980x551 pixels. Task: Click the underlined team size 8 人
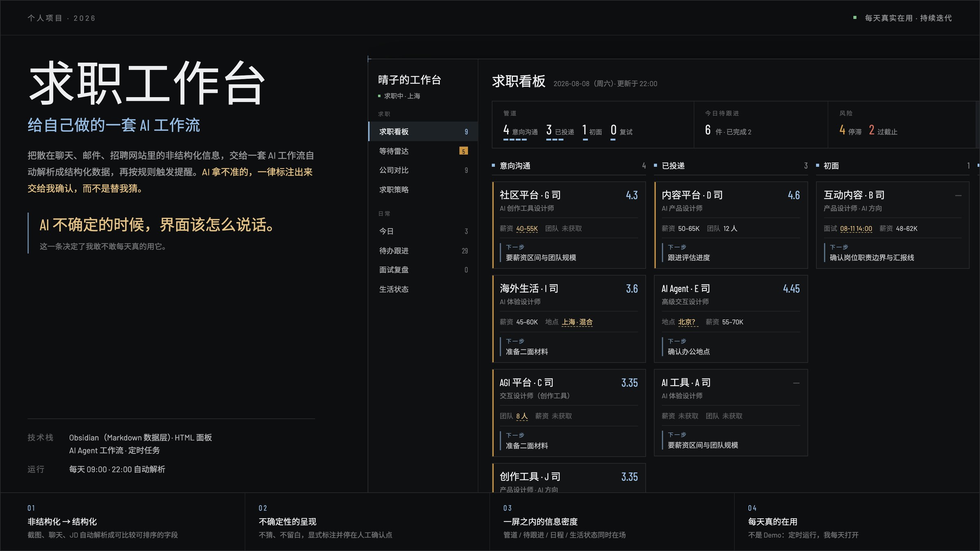pos(522,416)
